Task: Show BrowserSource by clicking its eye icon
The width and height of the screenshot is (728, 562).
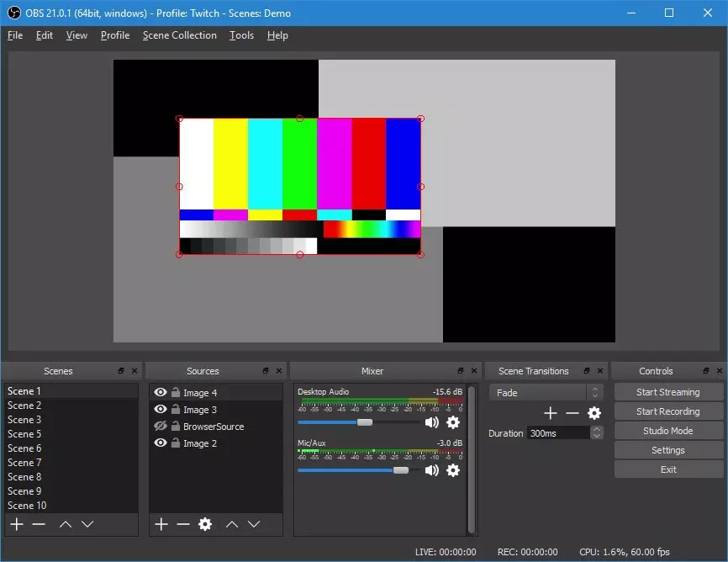Action: pyautogui.click(x=160, y=426)
